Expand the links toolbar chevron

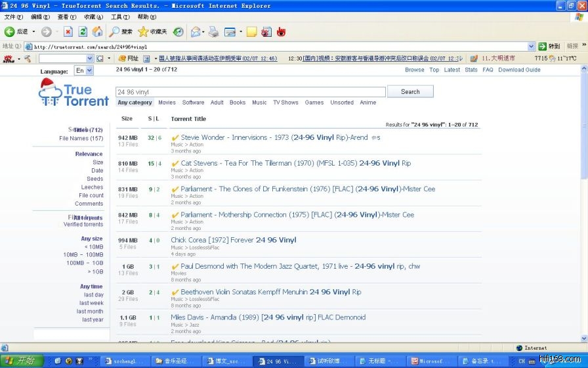584,45
